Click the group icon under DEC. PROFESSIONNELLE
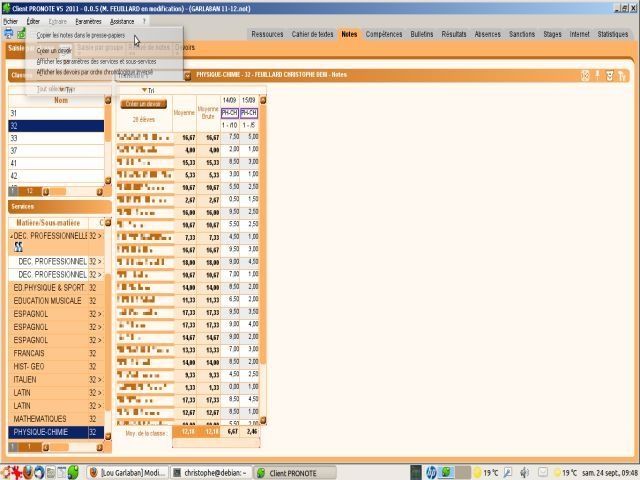The height and width of the screenshot is (480, 640). pos(18,247)
